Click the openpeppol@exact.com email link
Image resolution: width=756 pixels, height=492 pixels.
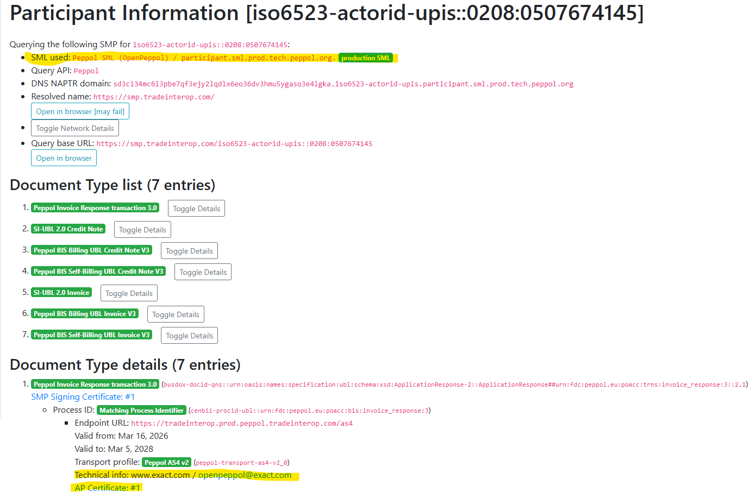pos(245,475)
